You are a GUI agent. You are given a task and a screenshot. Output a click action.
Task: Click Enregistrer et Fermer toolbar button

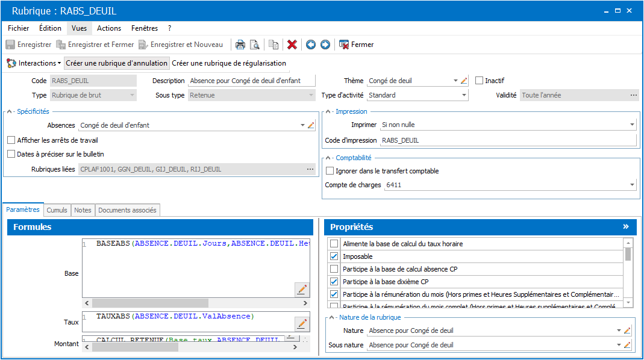pos(95,45)
